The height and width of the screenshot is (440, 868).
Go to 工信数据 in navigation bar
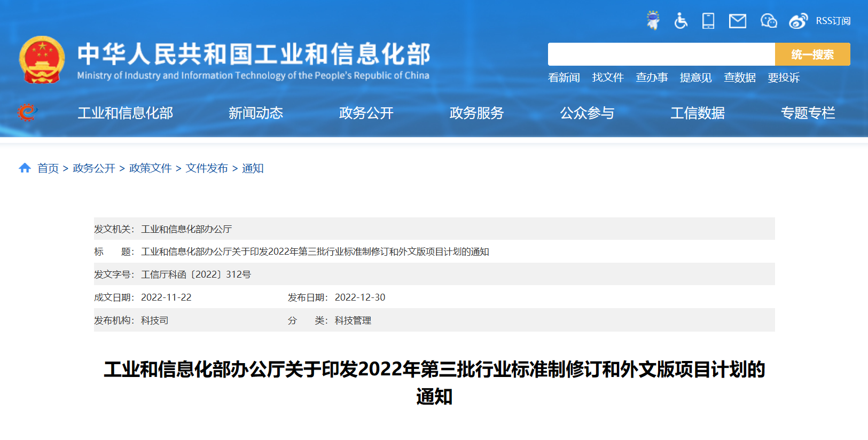(x=697, y=113)
